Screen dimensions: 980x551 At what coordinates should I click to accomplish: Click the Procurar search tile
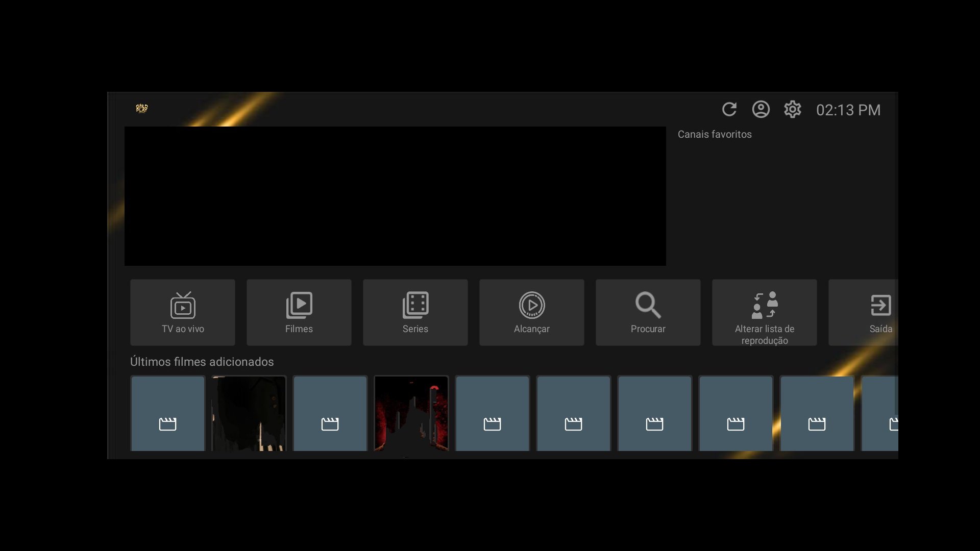pos(648,312)
